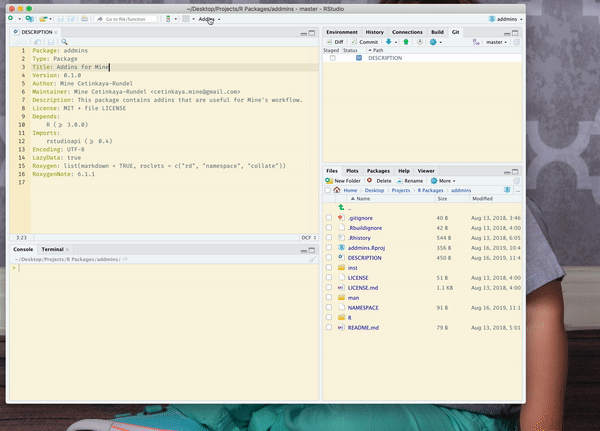The height and width of the screenshot is (431, 600).
Task: Click the Create Project icon
Action: pyautogui.click(x=29, y=19)
